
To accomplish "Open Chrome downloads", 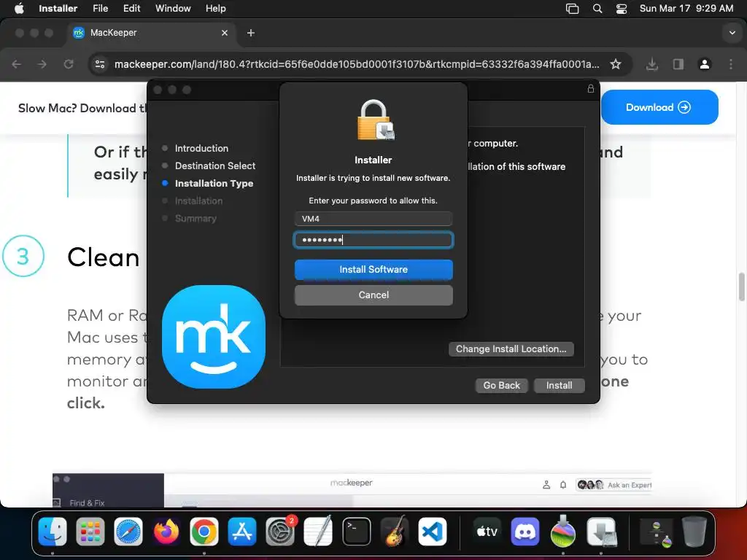I will click(x=651, y=64).
